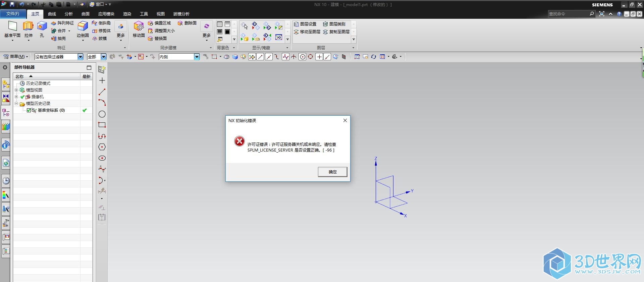Select the rectangle sketch tool

(102, 125)
